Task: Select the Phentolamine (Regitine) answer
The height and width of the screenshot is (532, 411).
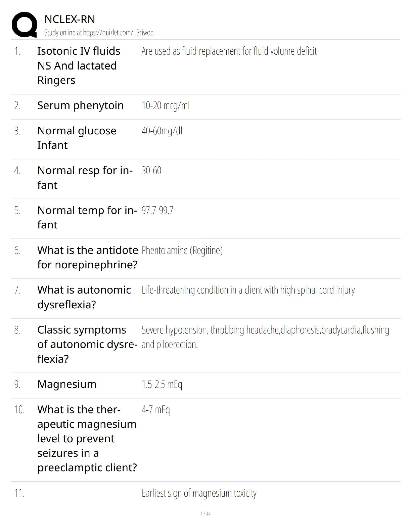Action: [182, 251]
